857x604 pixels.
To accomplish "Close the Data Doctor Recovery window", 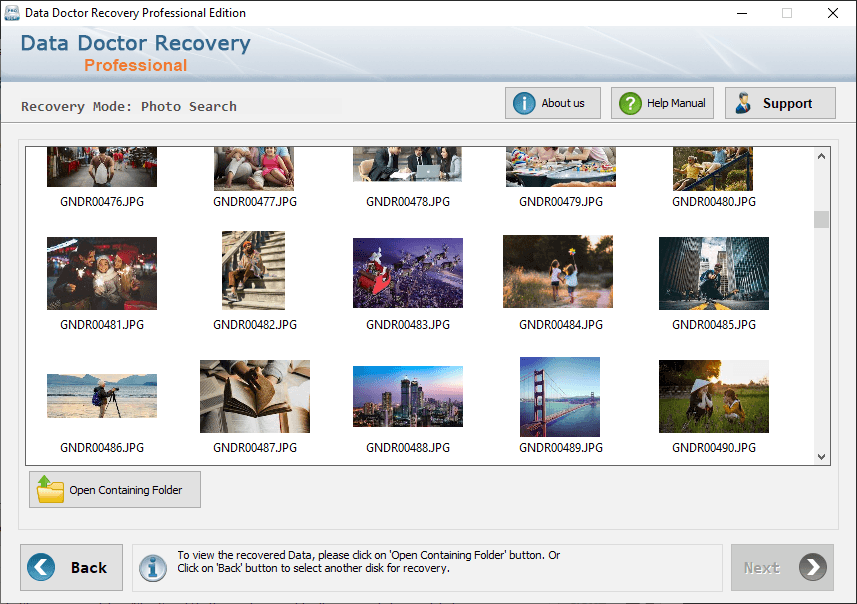I will 832,13.
